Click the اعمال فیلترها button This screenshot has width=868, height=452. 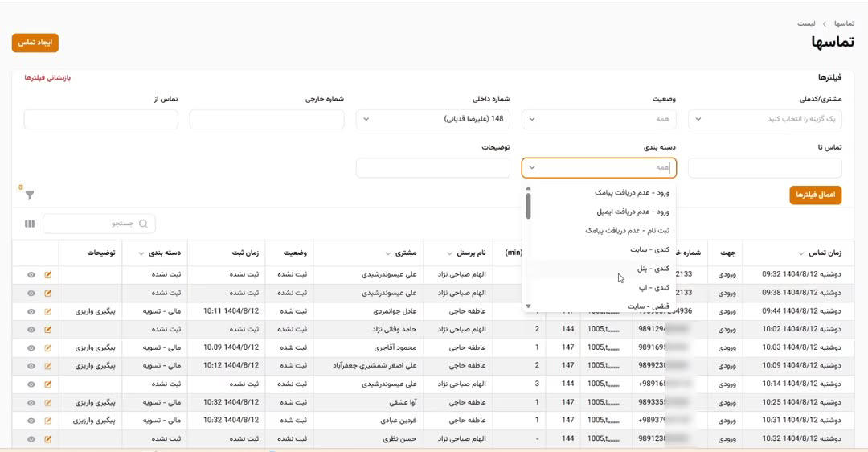[816, 195]
